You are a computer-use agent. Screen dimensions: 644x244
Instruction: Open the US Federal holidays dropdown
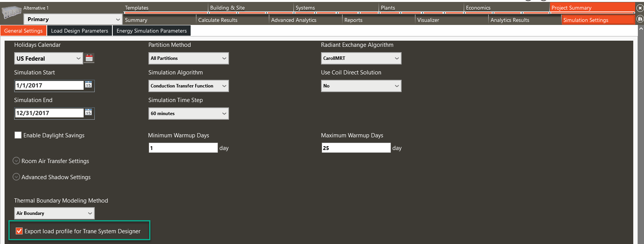point(49,58)
